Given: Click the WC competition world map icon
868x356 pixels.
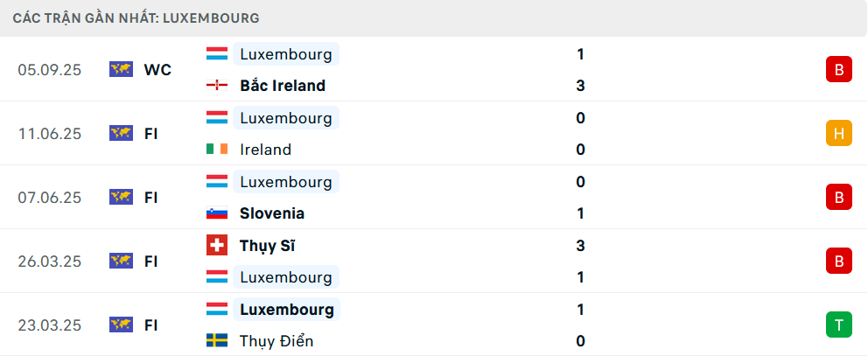Looking at the screenshot, I should point(121,70).
